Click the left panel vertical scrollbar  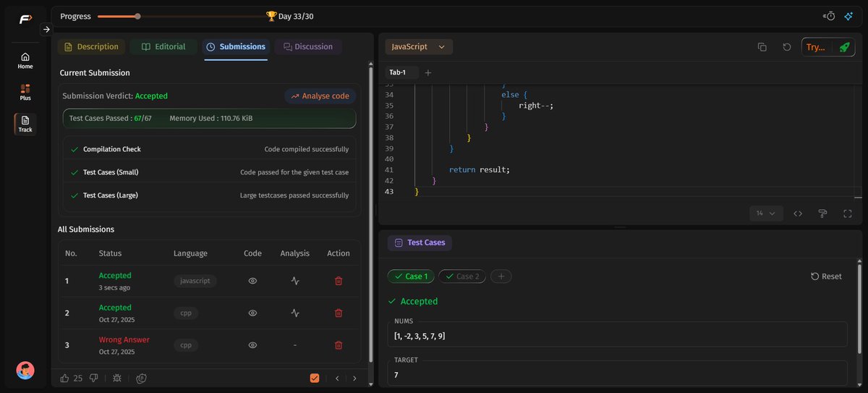(x=371, y=214)
